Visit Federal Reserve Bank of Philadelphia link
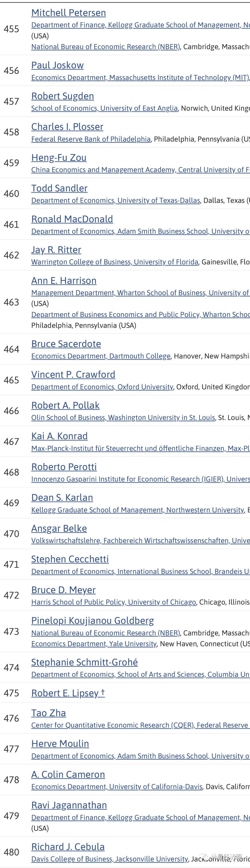 tap(91, 139)
